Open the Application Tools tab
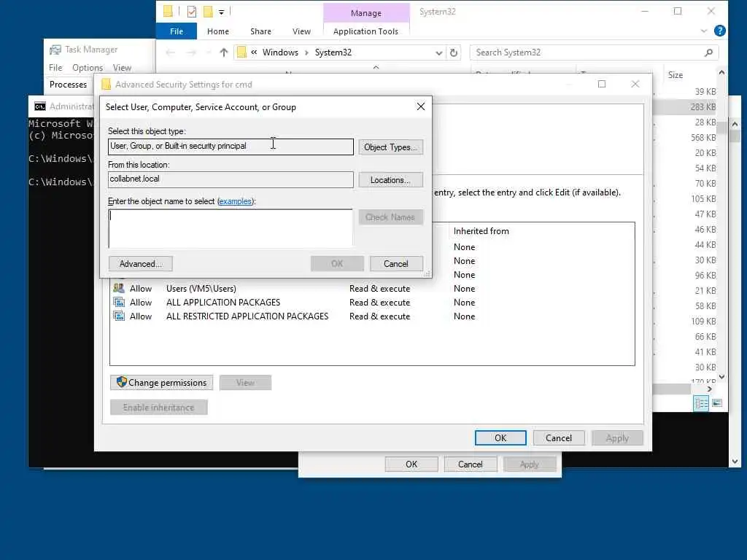Screen dimensions: 747x560 coord(365,31)
